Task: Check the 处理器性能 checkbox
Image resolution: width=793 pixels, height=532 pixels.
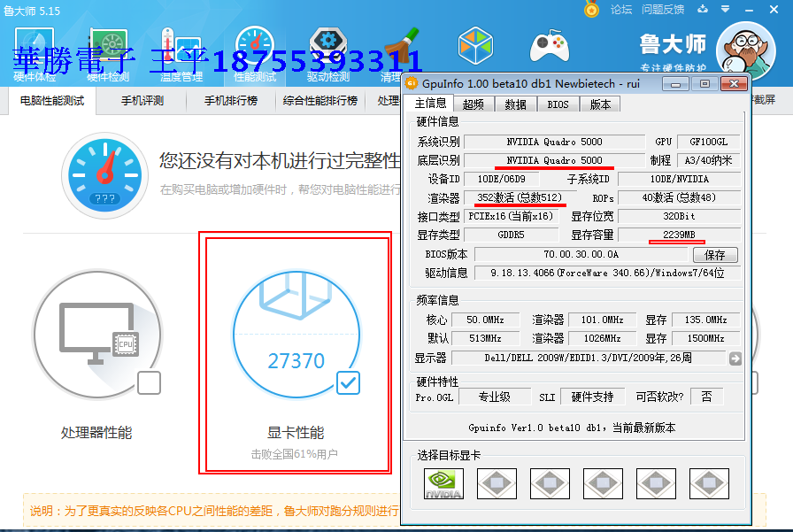Action: (x=150, y=382)
